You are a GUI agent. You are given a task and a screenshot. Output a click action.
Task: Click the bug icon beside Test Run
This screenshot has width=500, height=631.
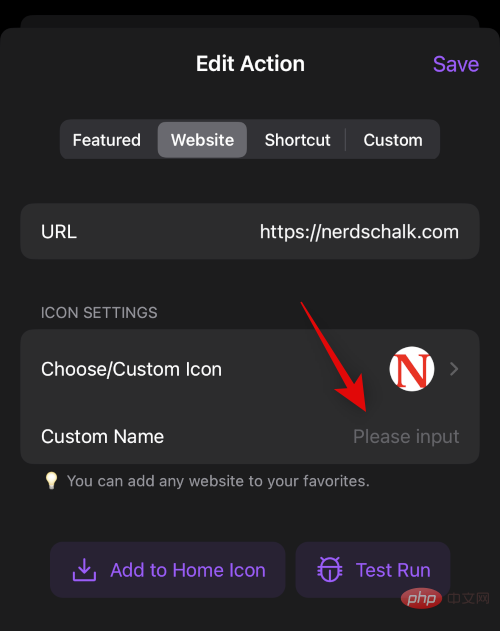tap(330, 569)
